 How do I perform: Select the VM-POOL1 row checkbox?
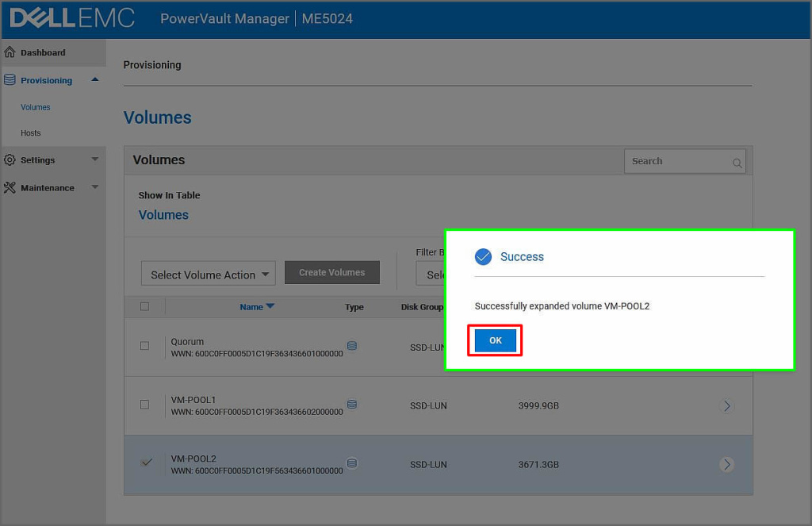144,405
